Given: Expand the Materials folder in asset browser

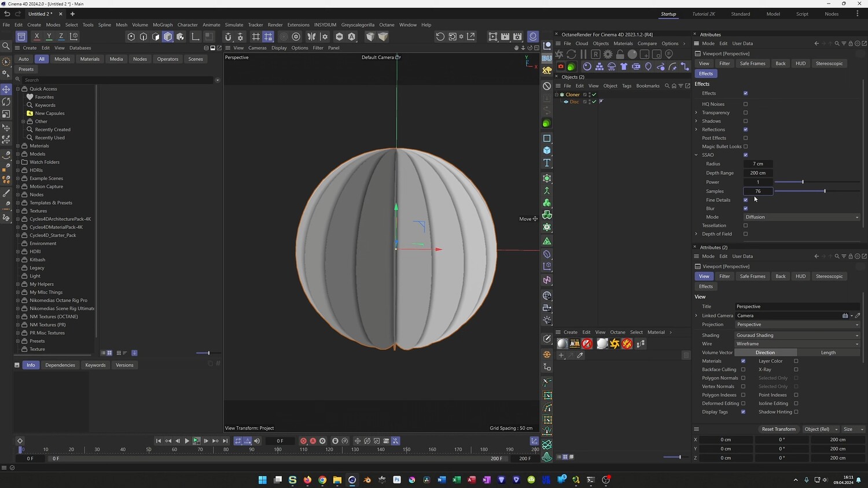Looking at the screenshot, I should 18,146.
